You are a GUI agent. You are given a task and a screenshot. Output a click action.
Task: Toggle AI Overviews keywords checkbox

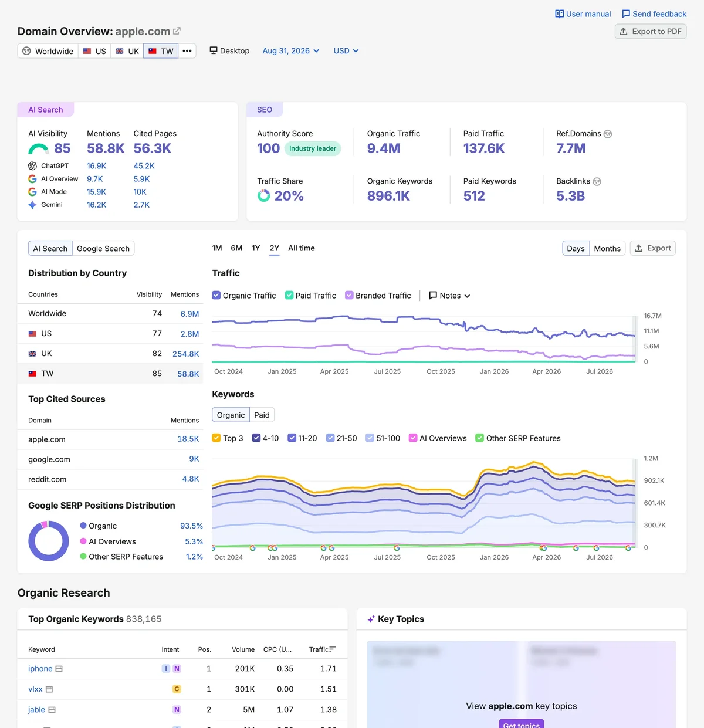point(413,438)
